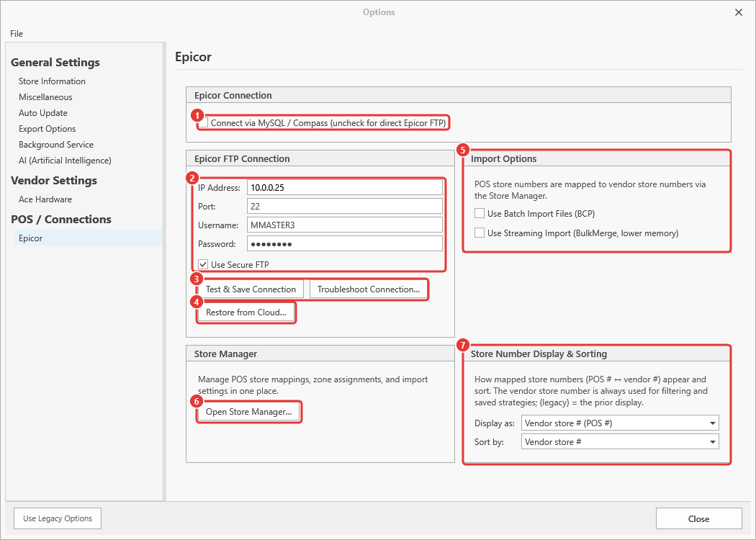Screen dimensions: 756x540
Task: Open AI (Artificial Intelligence) settings
Action: [65, 161]
